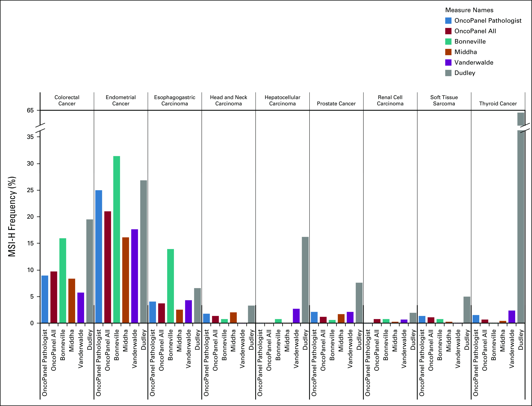The height and width of the screenshot is (406, 532).
Task: Click the 30 tick label on y-axis
Action: pyautogui.click(x=30, y=164)
